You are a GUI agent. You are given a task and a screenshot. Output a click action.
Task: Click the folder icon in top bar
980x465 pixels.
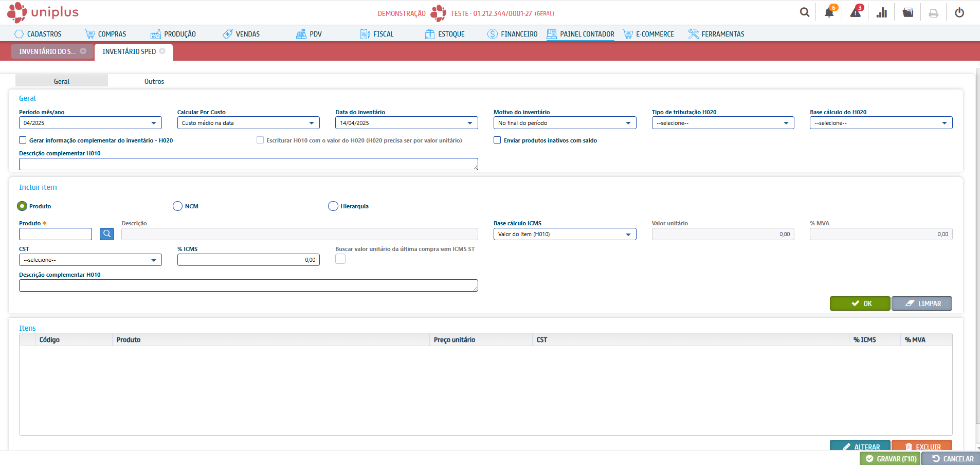(x=908, y=13)
